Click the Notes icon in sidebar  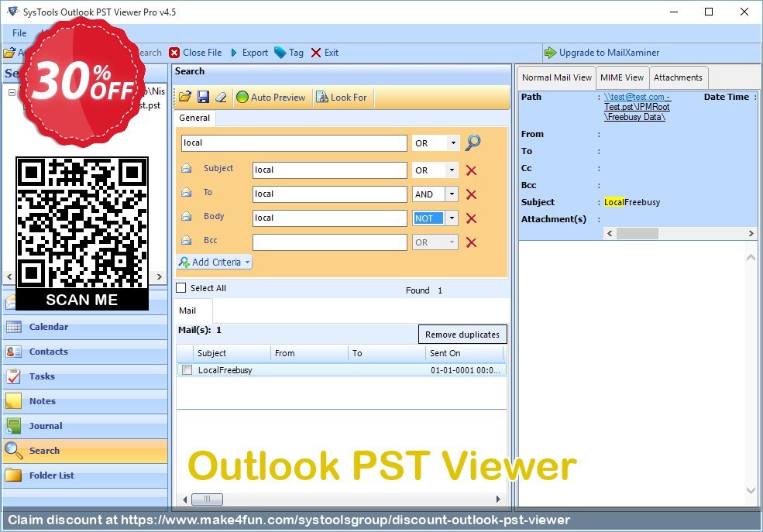point(14,401)
